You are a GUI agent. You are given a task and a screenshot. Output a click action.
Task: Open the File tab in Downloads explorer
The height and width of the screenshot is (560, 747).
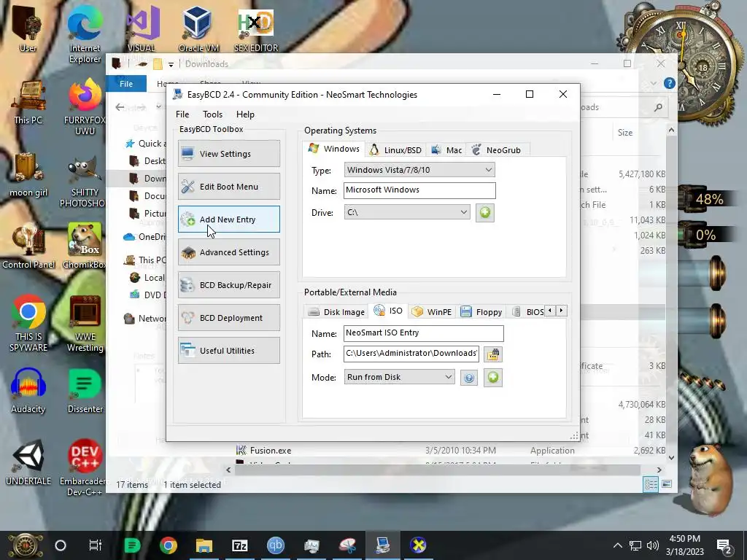125,84
